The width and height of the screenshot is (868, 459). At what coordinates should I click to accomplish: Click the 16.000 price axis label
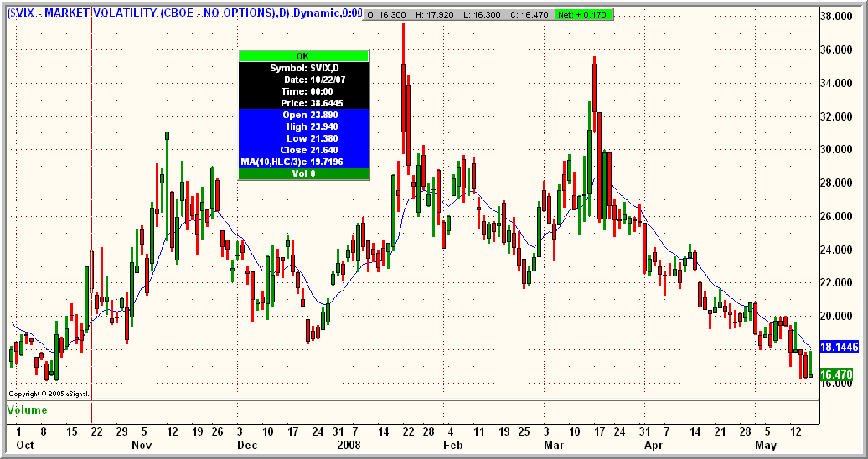pos(836,383)
